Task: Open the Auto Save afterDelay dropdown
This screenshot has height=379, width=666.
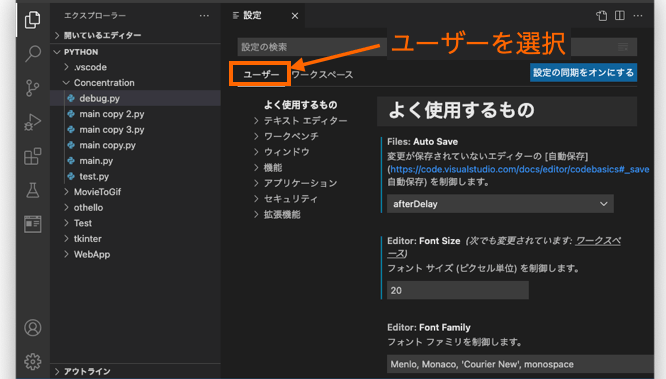Action: [500, 204]
